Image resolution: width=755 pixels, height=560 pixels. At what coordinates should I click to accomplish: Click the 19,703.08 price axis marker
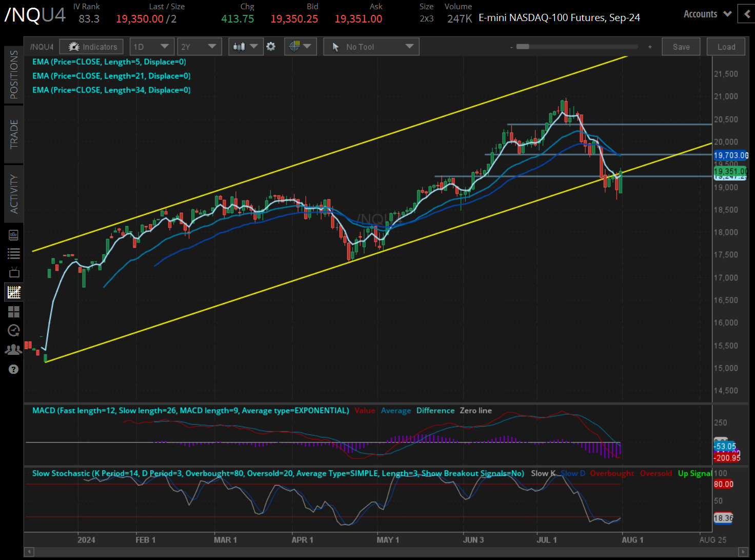click(x=731, y=155)
